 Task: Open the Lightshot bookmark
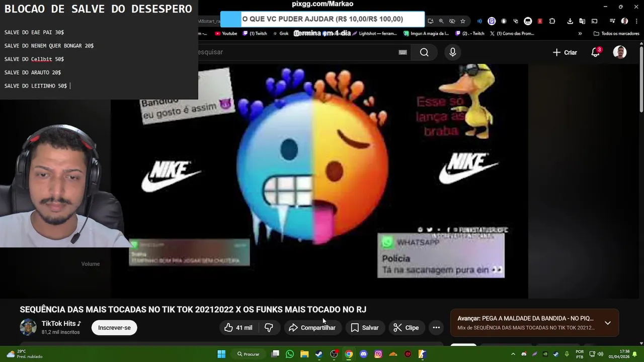(x=374, y=34)
